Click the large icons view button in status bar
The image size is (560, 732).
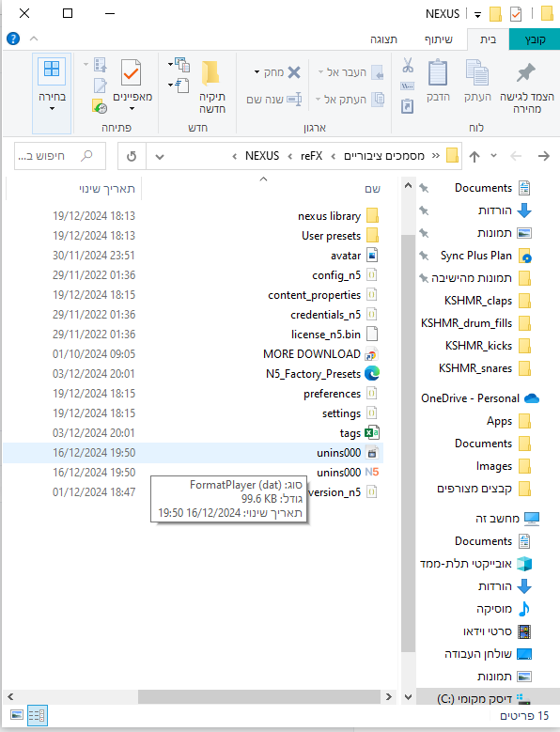pyautogui.click(x=17, y=715)
